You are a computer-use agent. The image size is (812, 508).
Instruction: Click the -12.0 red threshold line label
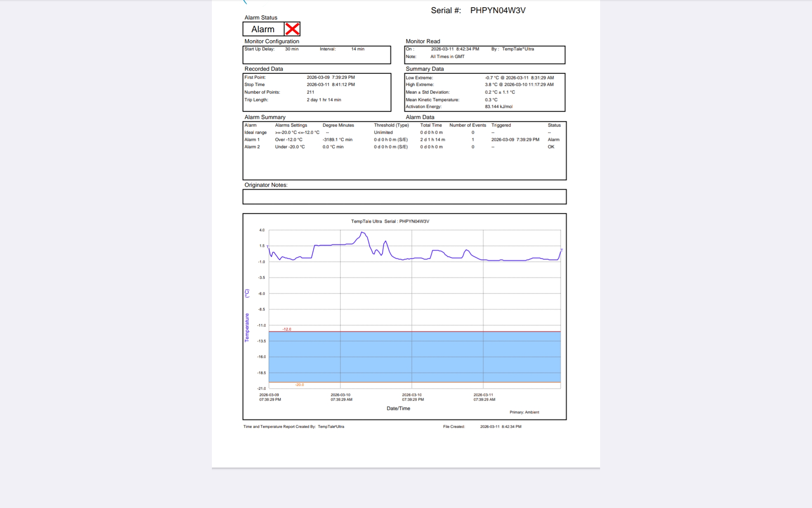(x=287, y=329)
